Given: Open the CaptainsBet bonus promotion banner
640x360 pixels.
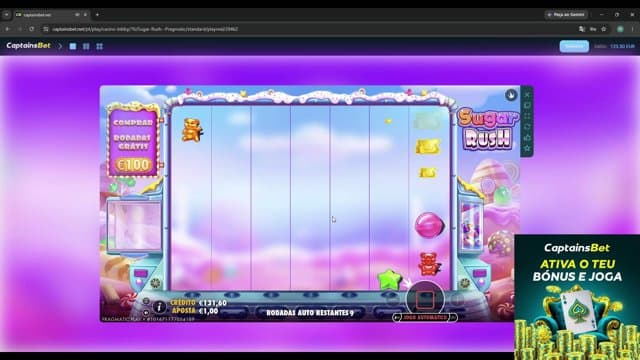Looking at the screenshot, I should pos(577,297).
